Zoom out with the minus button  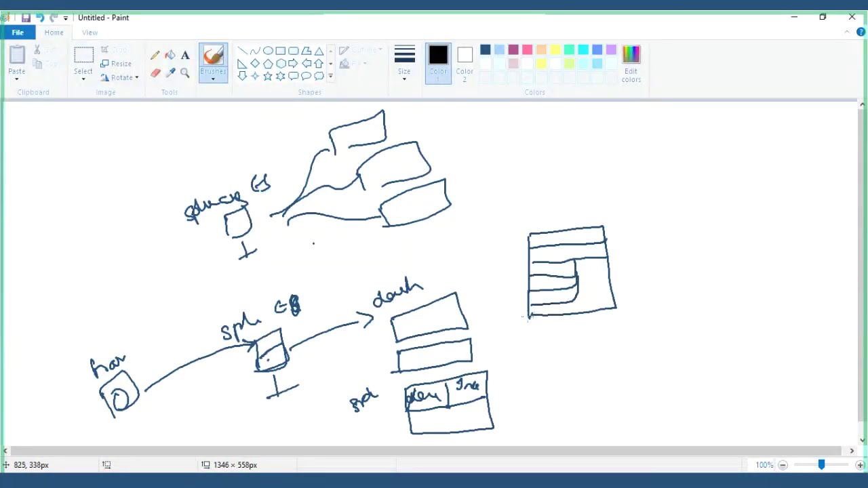pyautogui.click(x=783, y=465)
